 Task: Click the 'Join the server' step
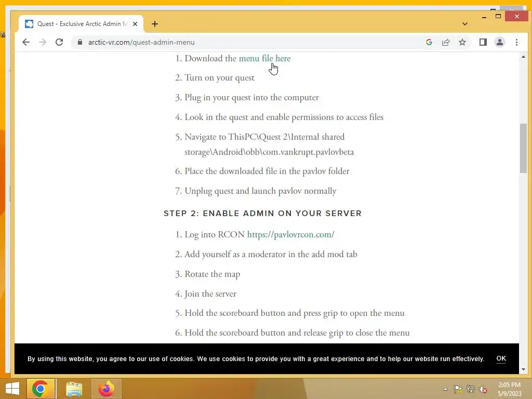click(210, 294)
